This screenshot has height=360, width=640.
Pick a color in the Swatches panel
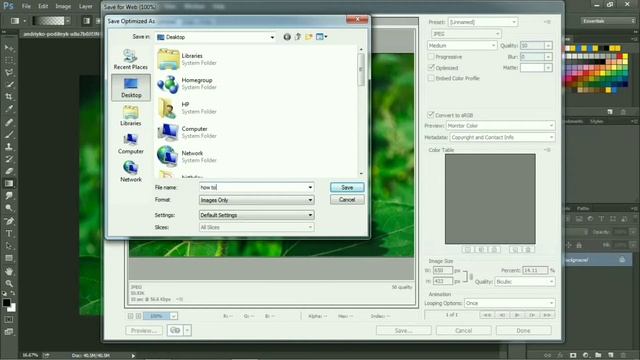(x=596, y=69)
